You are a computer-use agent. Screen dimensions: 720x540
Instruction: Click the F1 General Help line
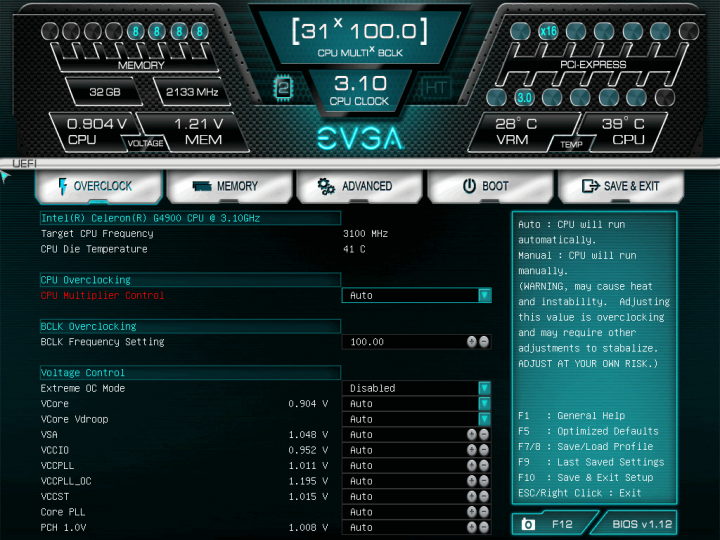(x=572, y=415)
